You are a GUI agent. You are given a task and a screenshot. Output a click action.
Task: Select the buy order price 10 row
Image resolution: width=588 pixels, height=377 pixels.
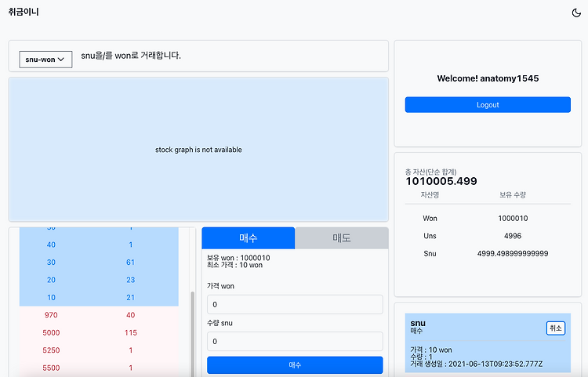(99, 298)
